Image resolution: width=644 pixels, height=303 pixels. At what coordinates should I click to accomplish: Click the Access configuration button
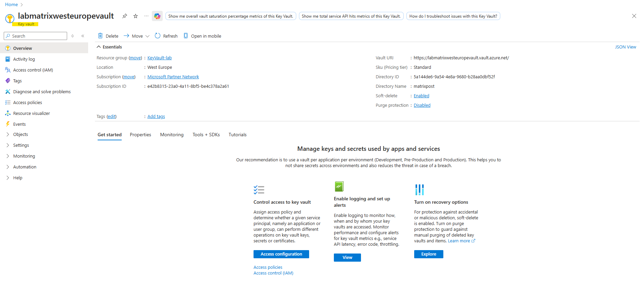coord(281,254)
